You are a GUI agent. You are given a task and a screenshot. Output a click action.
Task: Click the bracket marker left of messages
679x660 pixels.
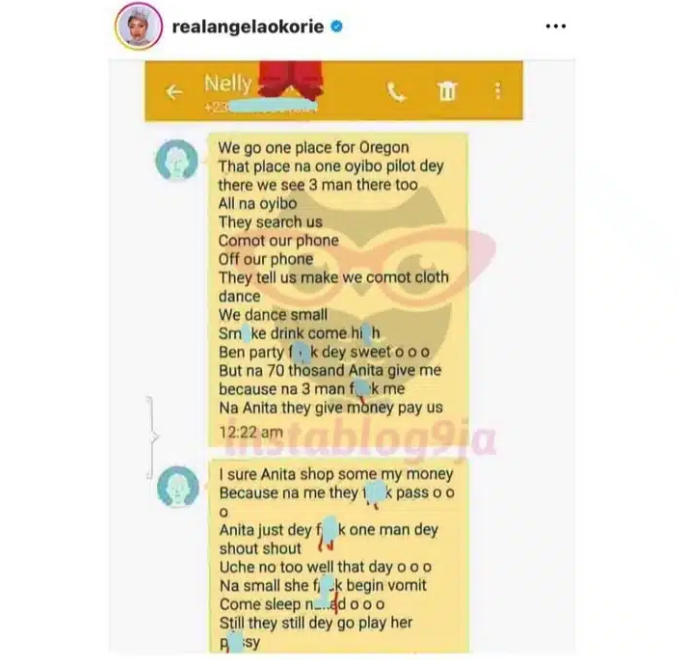[152, 437]
